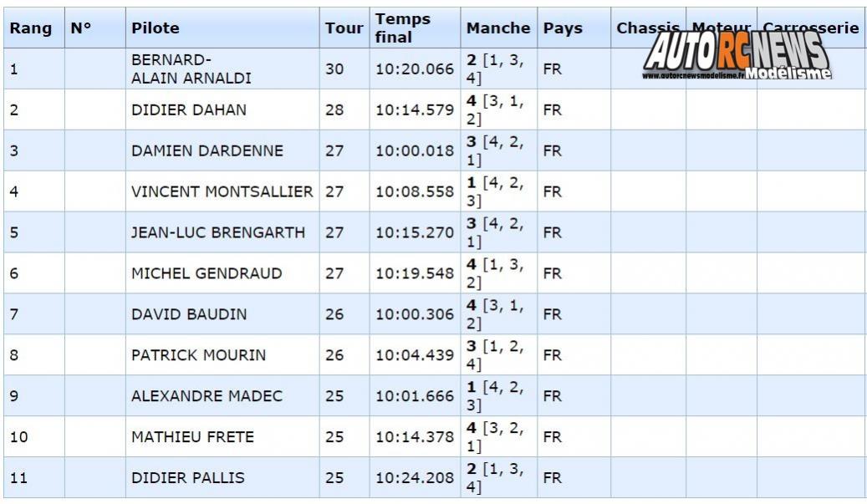Click DIDIER PALLIS in last row
The width and height of the screenshot is (867, 504).
188,479
